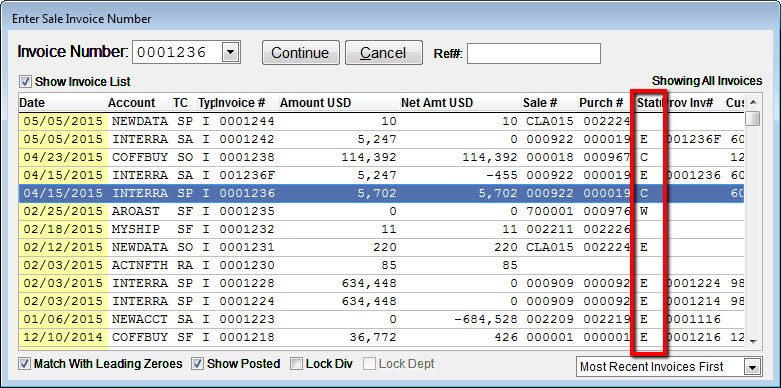
Task: Click the Amount USD column header
Action: (339, 103)
